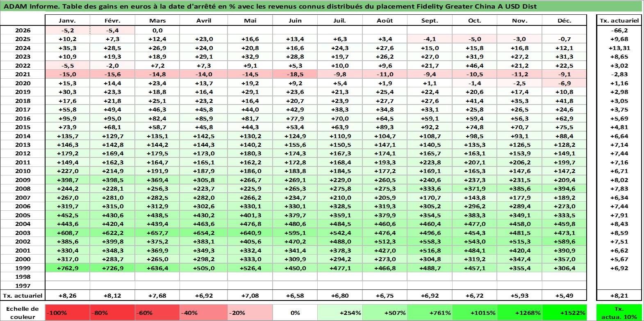The width and height of the screenshot is (644, 321).
Task: Click the +8,26 January actuarial rate
Action: (x=67, y=296)
